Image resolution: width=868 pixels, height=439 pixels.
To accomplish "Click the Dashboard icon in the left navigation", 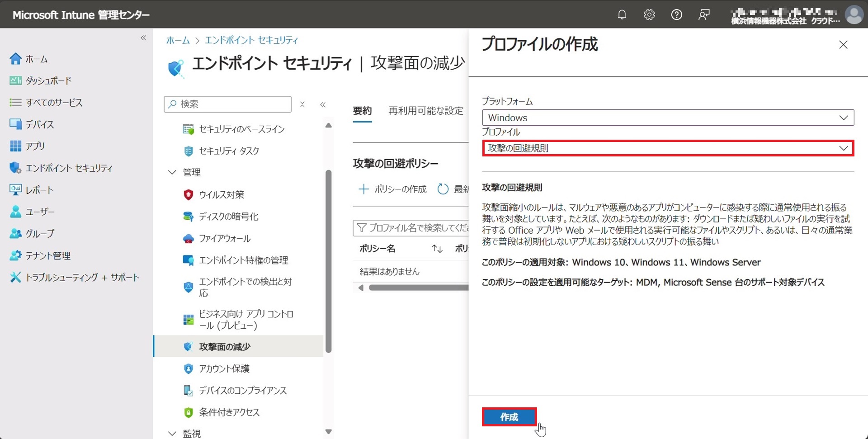I will [x=15, y=80].
